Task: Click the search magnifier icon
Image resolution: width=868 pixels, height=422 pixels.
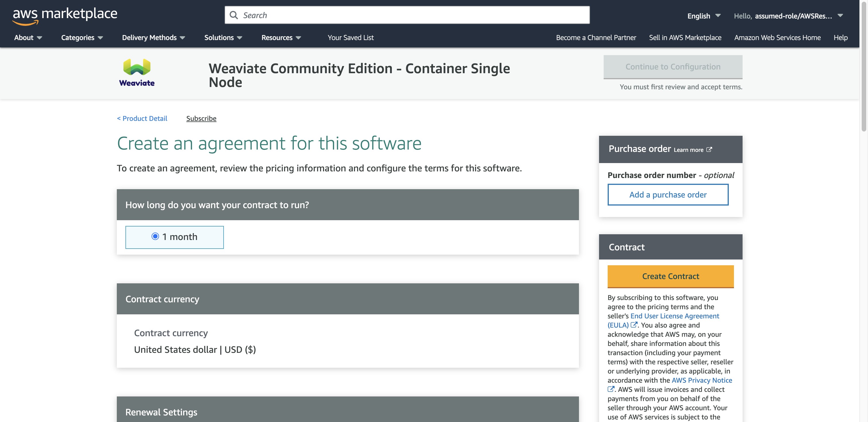Action: point(234,15)
